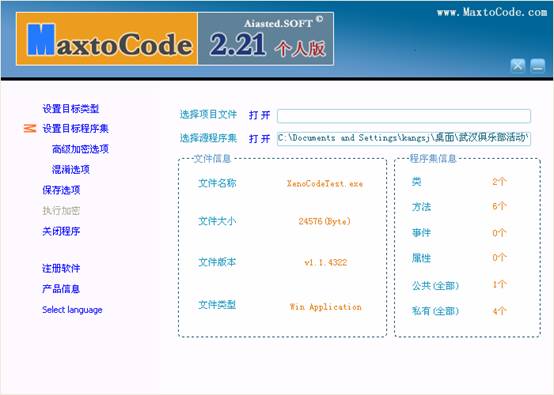Click the 事件 label in 程序集信息
Screen dimensions: 554x395
tap(421, 232)
